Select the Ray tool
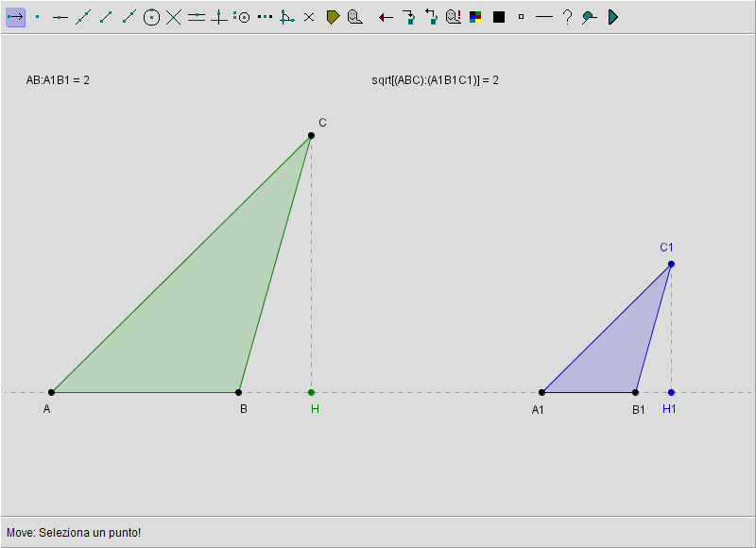 [129, 17]
